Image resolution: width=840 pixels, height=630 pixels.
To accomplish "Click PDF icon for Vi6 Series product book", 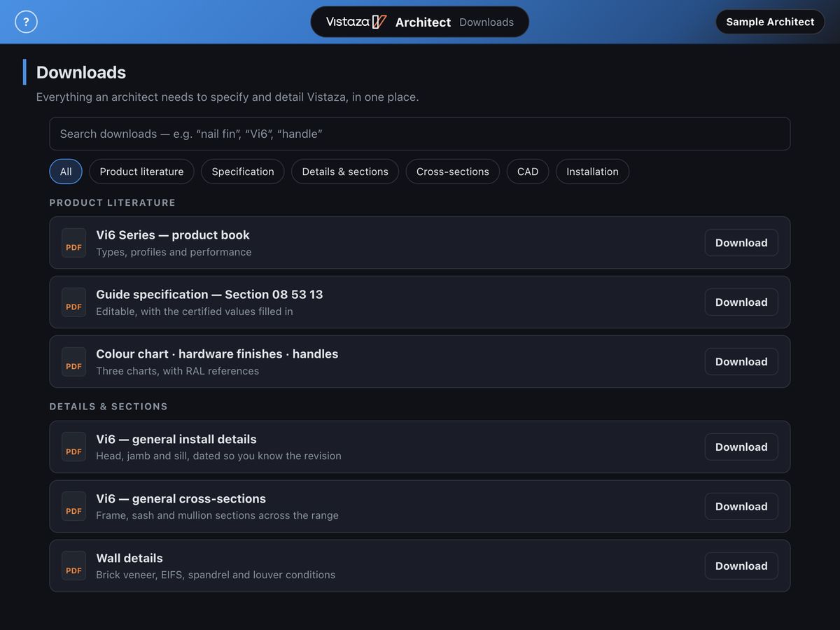I will pos(73,243).
